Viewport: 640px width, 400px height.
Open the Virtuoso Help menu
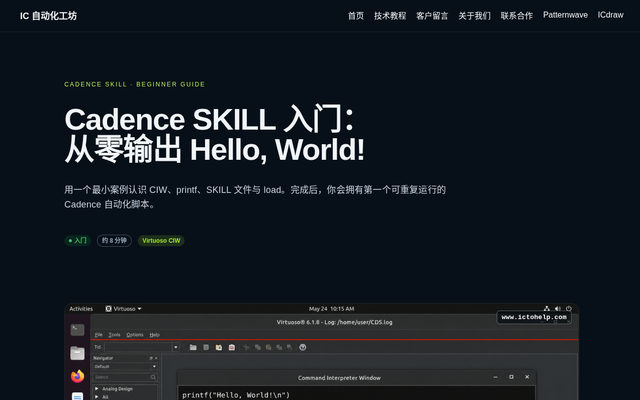point(154,335)
